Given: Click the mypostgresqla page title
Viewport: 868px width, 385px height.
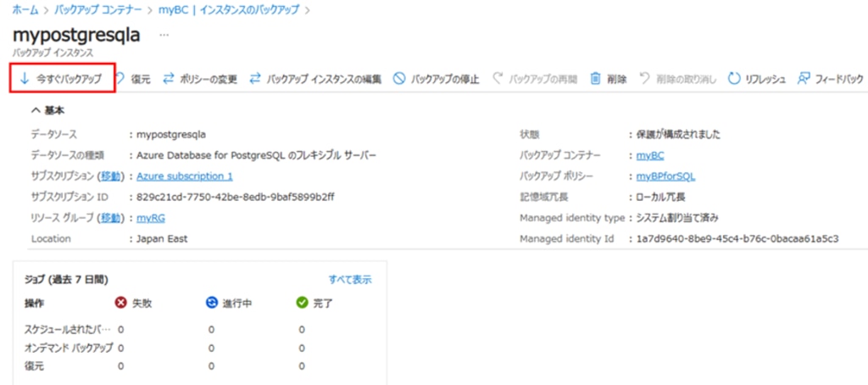Looking at the screenshot, I should (75, 35).
